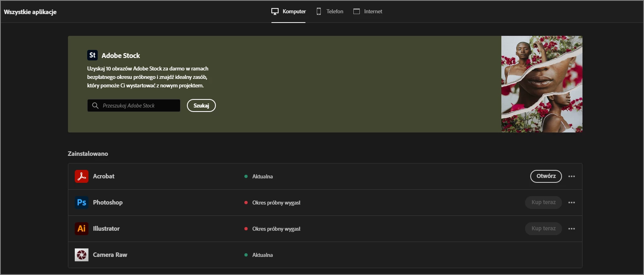Screen dimensions: 644x275
Task: Click the Wszystkie aplikacje title
Action: click(x=30, y=12)
